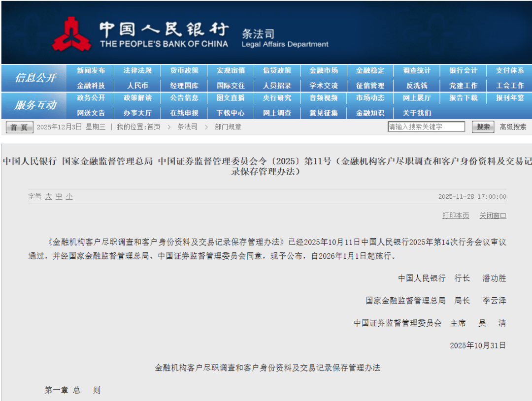The width and height of the screenshot is (532, 401).
Task: Open 金融稳定 menu item
Action: coord(370,70)
